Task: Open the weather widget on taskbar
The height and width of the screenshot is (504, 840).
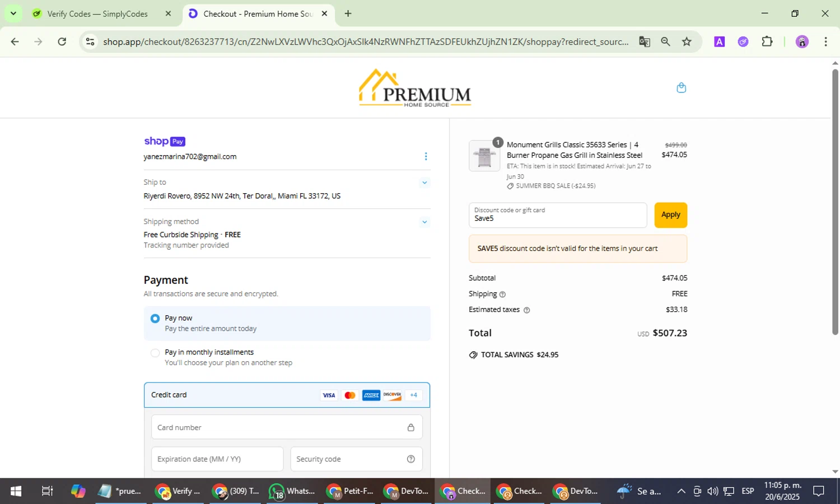Action: click(x=639, y=491)
